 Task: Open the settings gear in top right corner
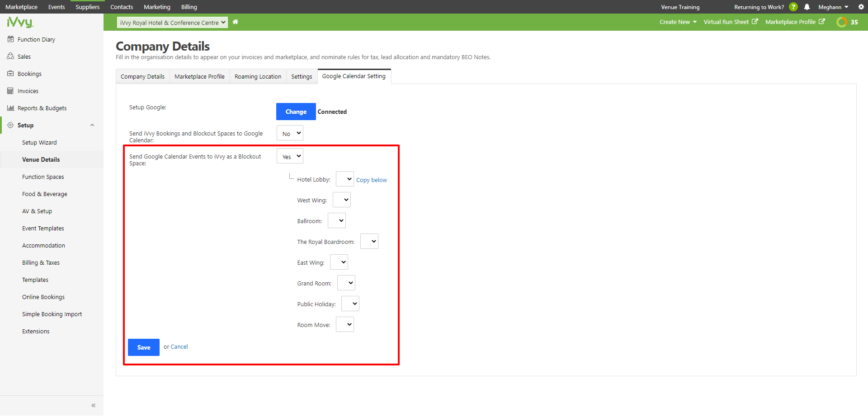pyautogui.click(x=861, y=7)
